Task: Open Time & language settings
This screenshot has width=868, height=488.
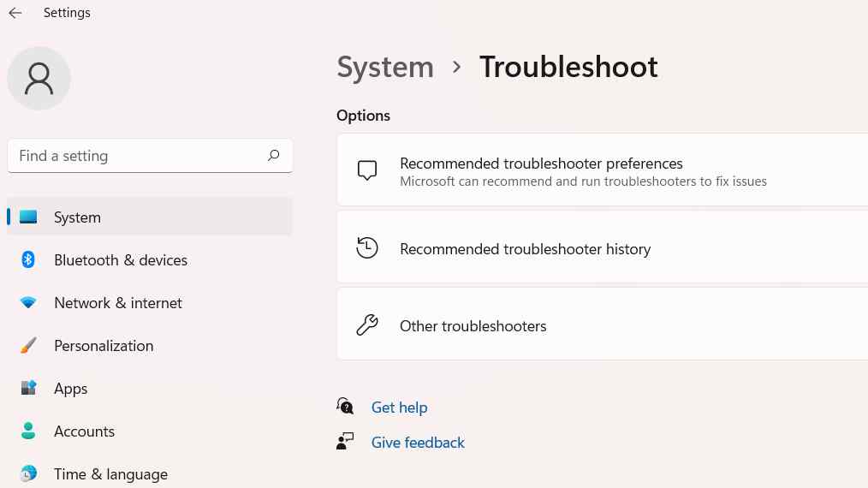Action: pos(150,473)
